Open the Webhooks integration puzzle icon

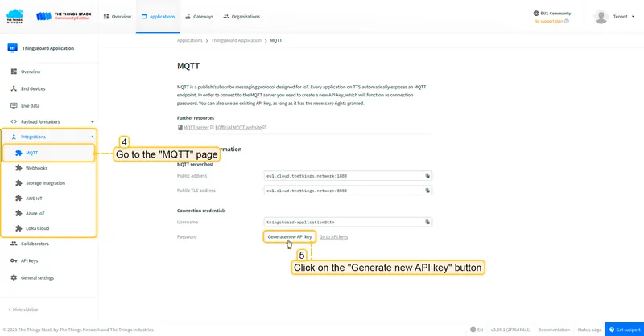click(x=19, y=168)
